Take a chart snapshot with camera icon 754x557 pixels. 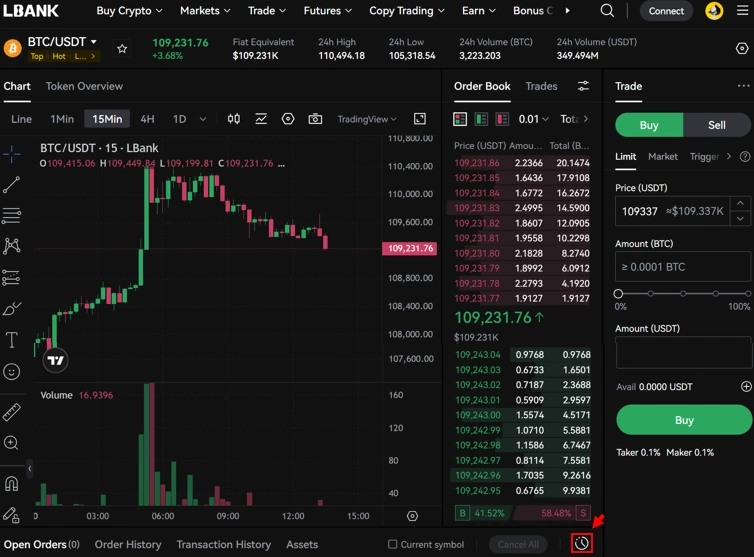(x=315, y=119)
